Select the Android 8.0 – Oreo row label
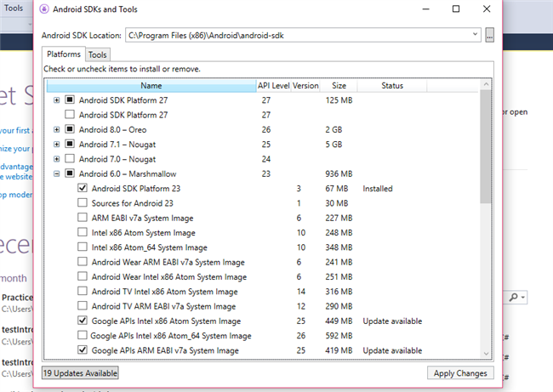The height and width of the screenshot is (392, 553). (x=112, y=130)
